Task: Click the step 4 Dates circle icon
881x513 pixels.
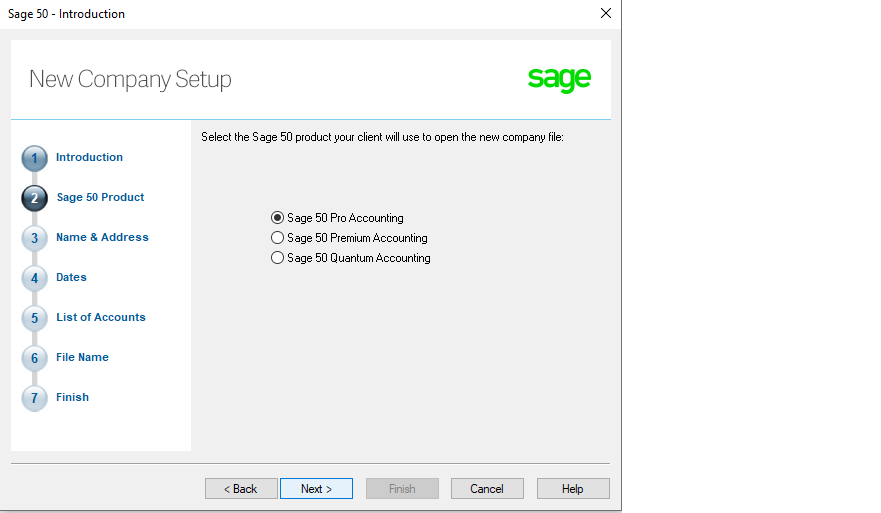Action: (x=34, y=278)
